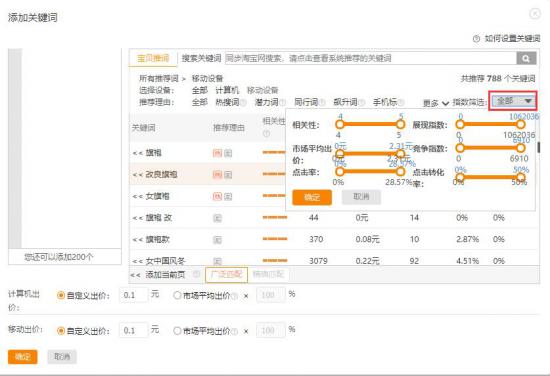The image size is (550, 376).
Task: Click grey tag icon in 旗袍 改 row
Action: [x=217, y=218]
